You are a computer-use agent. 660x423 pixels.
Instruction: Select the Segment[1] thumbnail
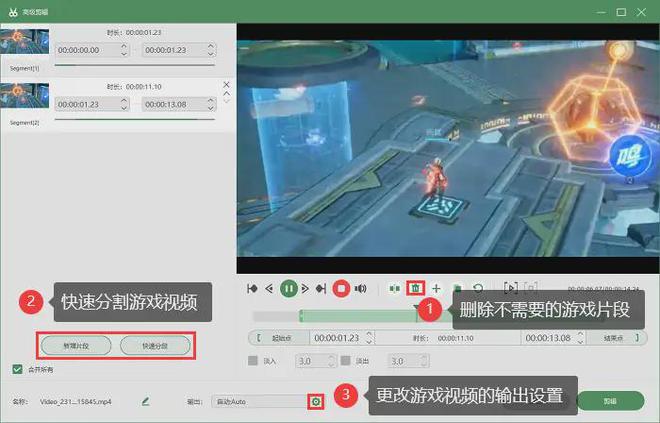click(x=25, y=41)
